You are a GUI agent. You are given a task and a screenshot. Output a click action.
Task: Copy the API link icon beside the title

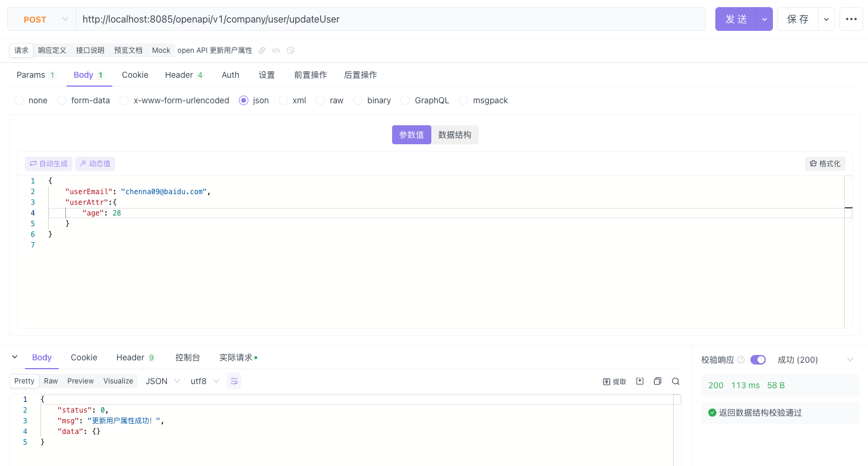[262, 50]
